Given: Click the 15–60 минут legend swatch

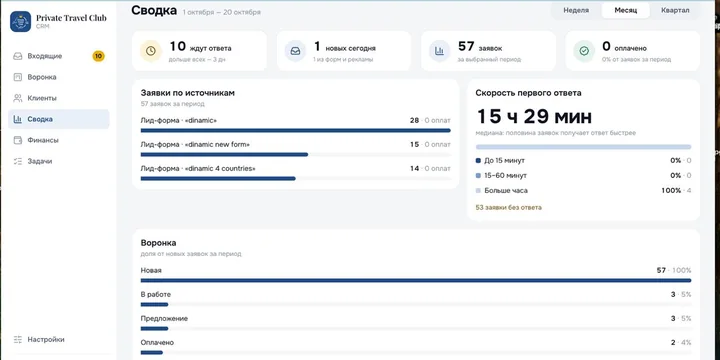Looking at the screenshot, I should click(x=478, y=175).
